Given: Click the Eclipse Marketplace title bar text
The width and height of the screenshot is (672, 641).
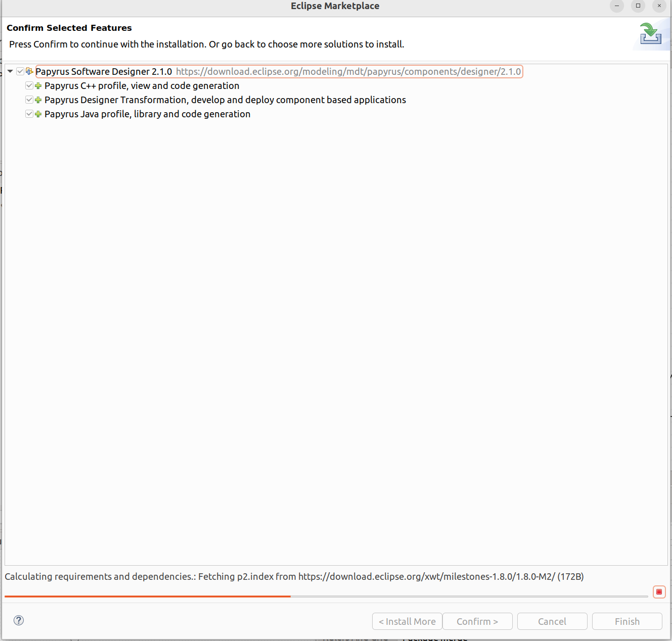Looking at the screenshot, I should click(335, 6).
